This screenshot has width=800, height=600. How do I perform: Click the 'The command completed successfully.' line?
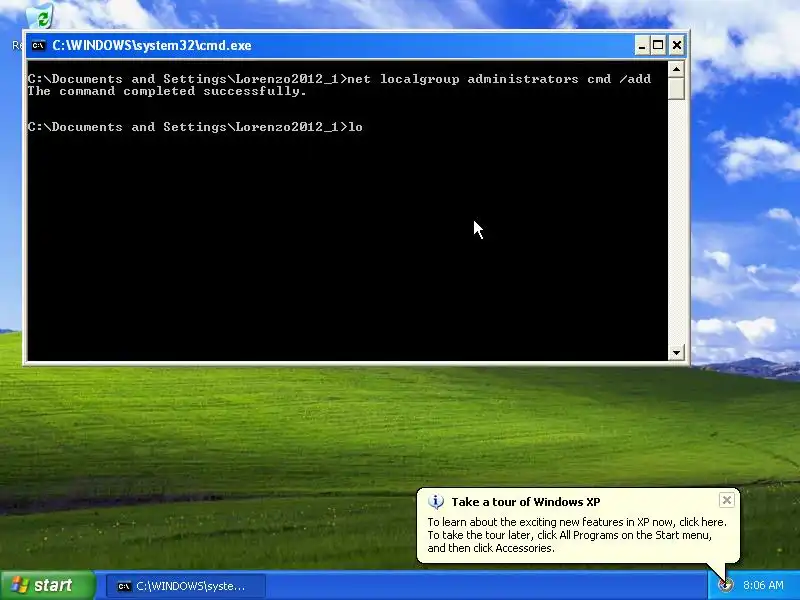pos(167,91)
